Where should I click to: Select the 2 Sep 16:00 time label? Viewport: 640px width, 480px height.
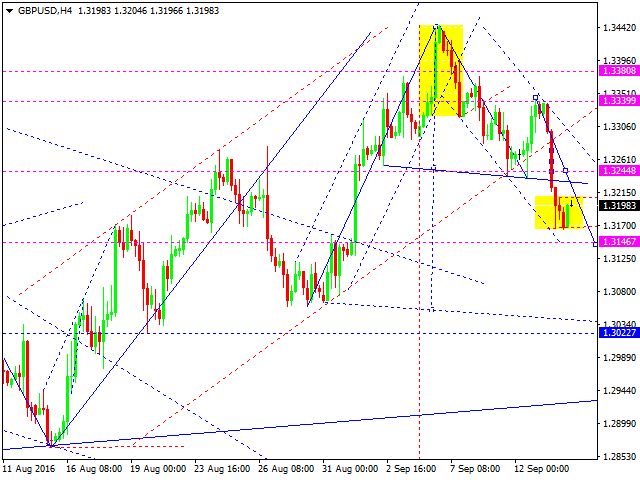411,469
